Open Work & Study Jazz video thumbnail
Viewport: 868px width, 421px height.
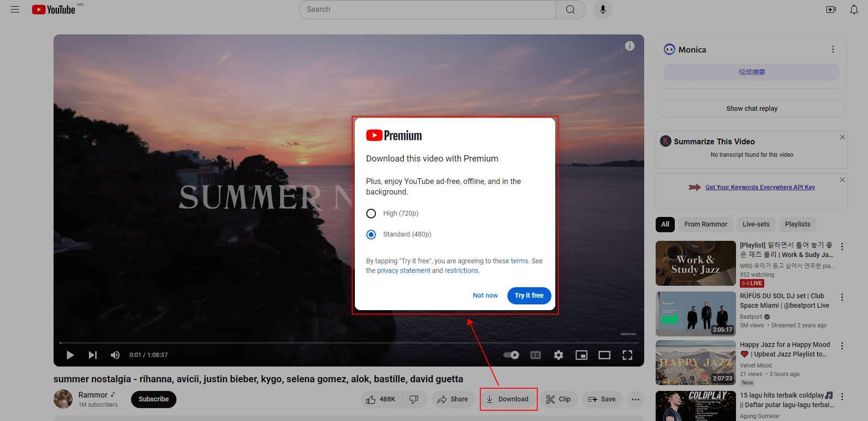(695, 263)
